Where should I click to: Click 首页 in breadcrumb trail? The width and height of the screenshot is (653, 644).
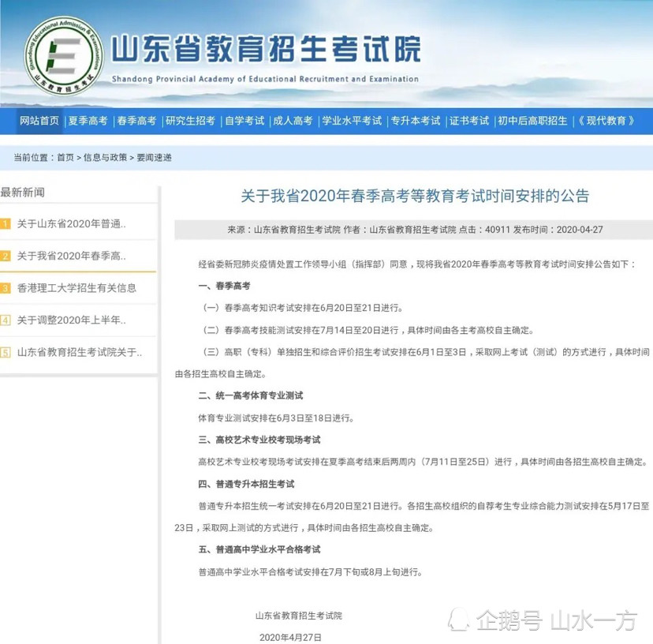pyautogui.click(x=65, y=158)
